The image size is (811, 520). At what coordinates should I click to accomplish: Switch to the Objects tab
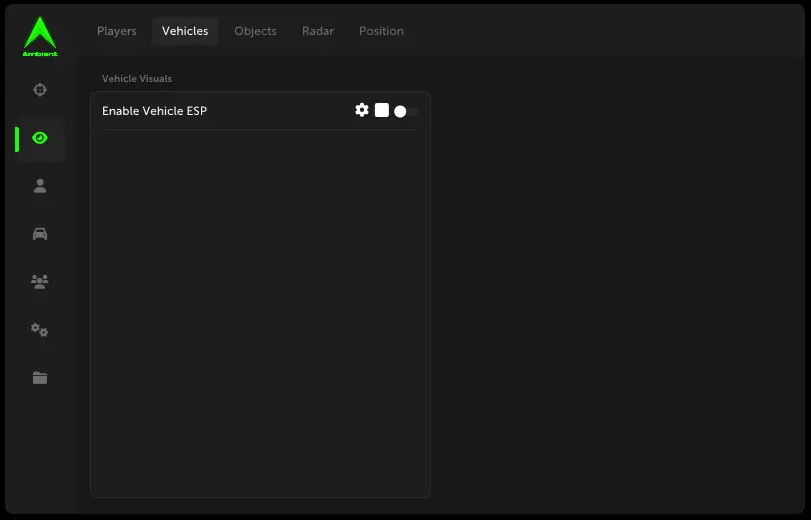pyautogui.click(x=255, y=31)
